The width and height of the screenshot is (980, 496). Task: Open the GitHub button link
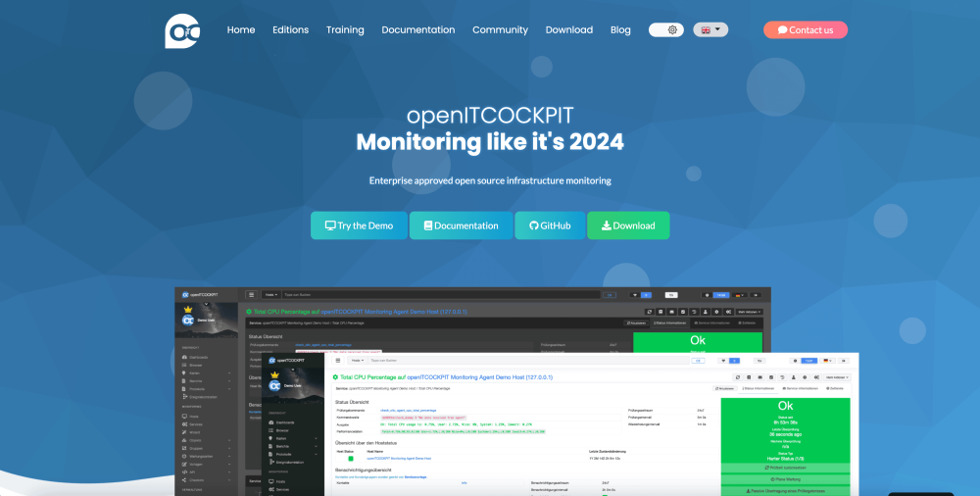[550, 225]
